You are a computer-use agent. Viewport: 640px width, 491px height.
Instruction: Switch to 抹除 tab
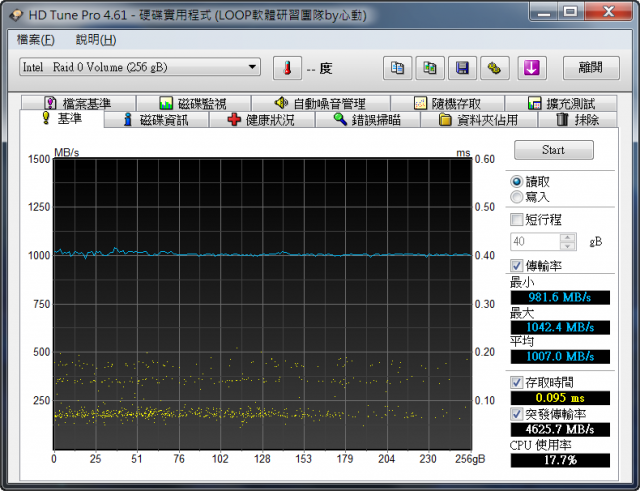tap(578, 120)
